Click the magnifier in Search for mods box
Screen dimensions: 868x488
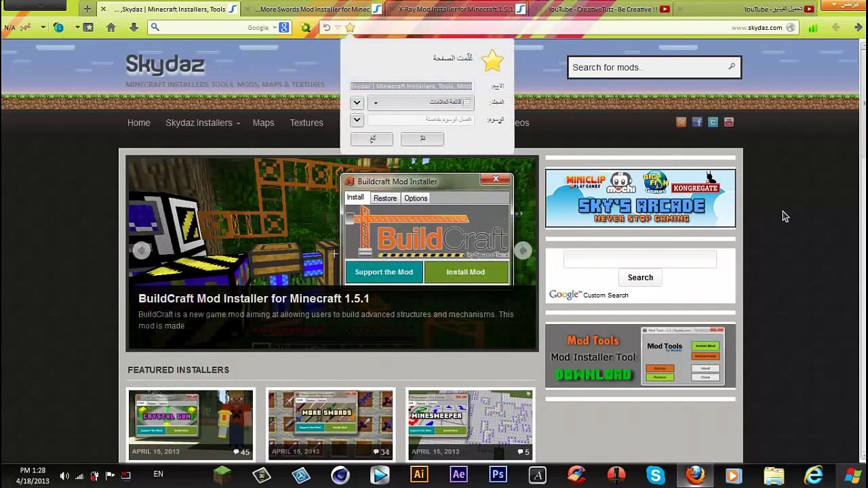click(732, 66)
